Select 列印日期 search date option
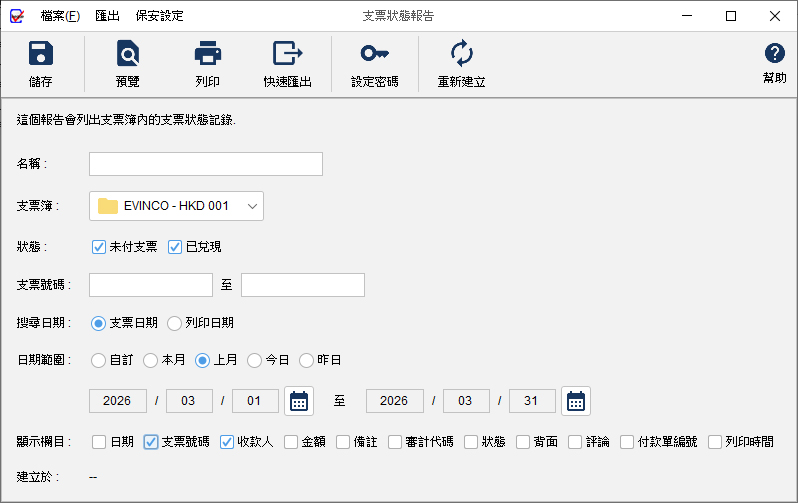798x503 pixels. pos(174,323)
